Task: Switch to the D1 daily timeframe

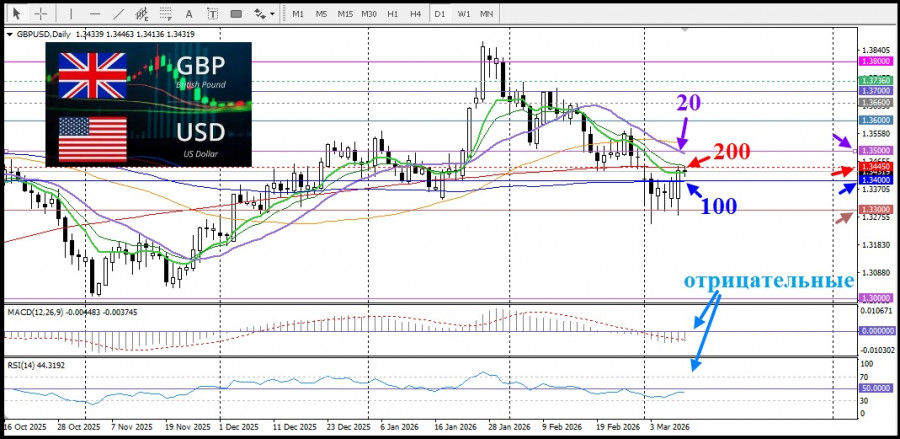Action: (440, 14)
